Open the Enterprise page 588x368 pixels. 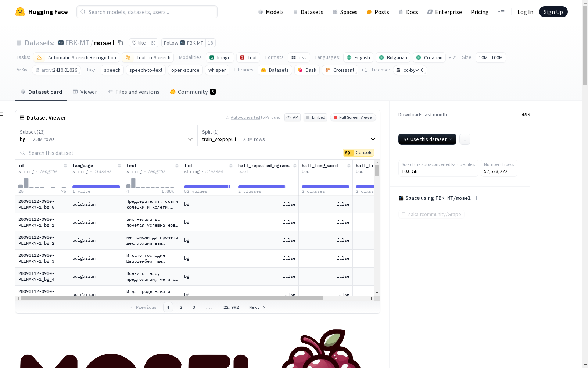(444, 12)
